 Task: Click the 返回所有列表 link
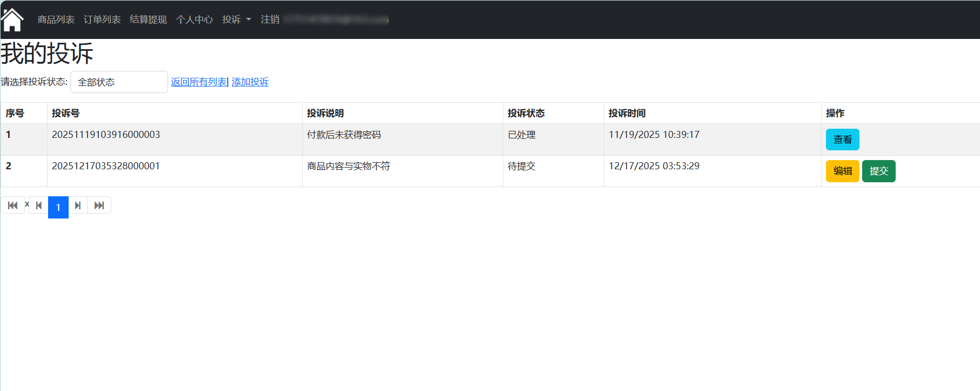199,82
